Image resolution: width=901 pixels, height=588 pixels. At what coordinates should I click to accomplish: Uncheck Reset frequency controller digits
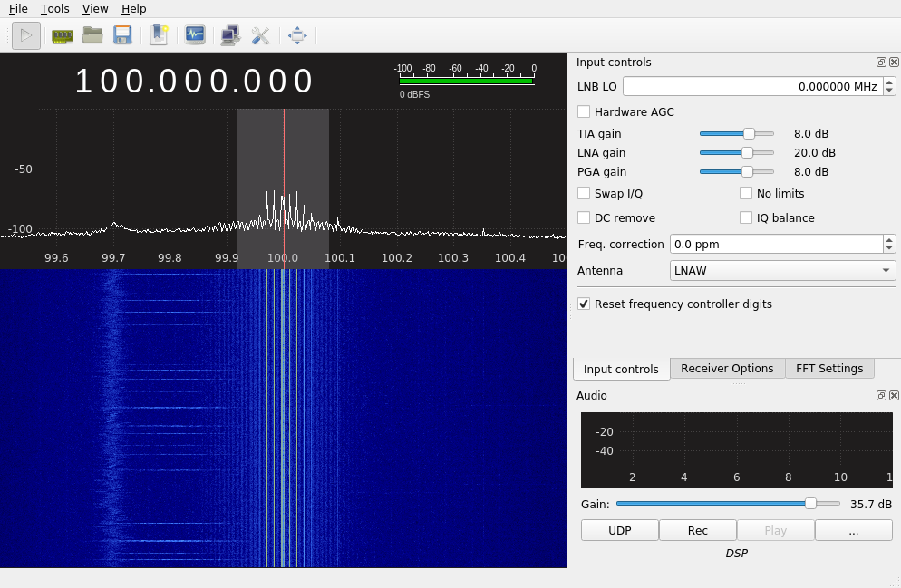coord(584,304)
